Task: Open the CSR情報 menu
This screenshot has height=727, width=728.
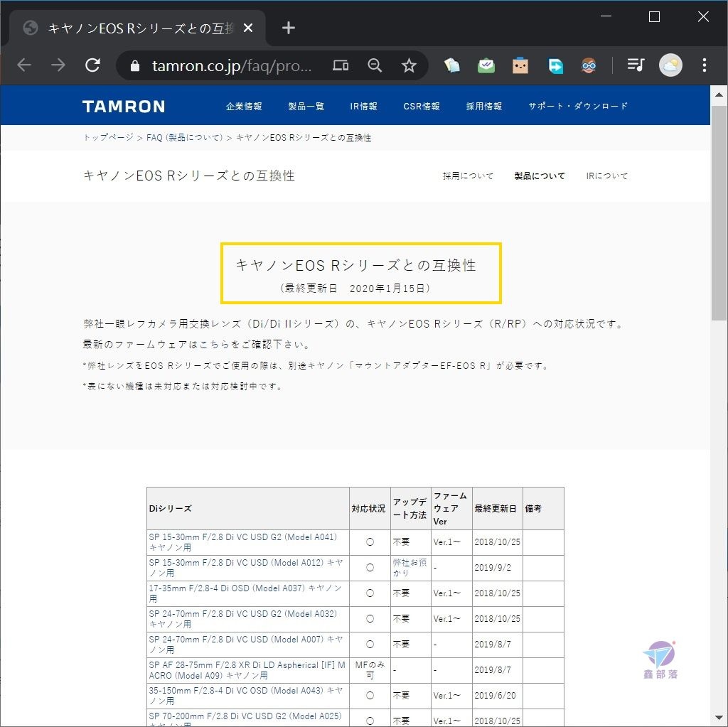Action: tap(422, 107)
